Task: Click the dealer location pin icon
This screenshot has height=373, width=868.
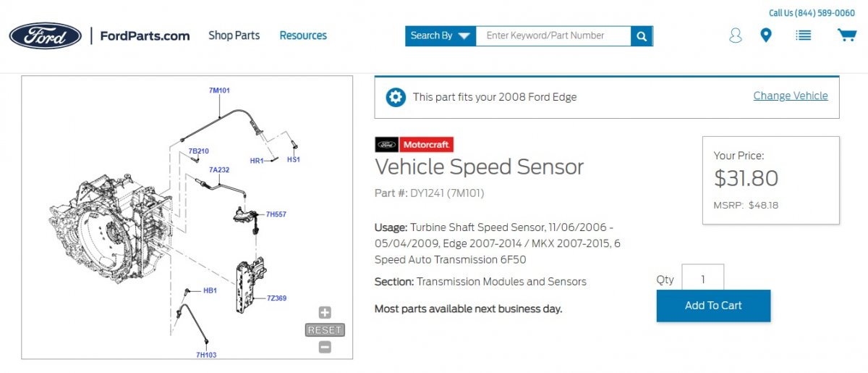Action: (766, 35)
